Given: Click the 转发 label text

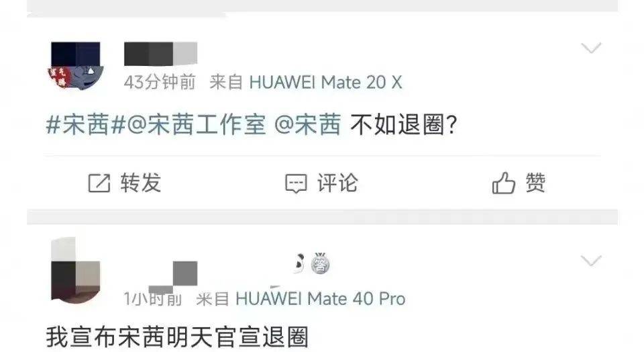Looking at the screenshot, I should [140, 183].
